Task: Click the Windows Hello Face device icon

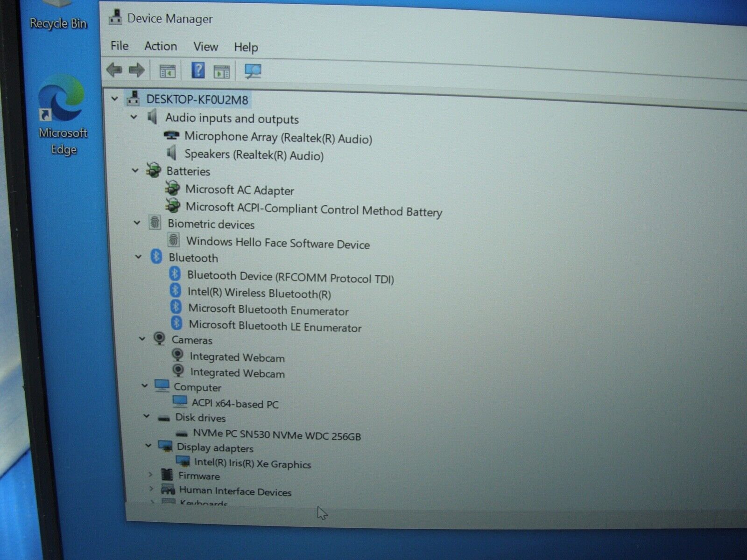Action: coord(174,240)
